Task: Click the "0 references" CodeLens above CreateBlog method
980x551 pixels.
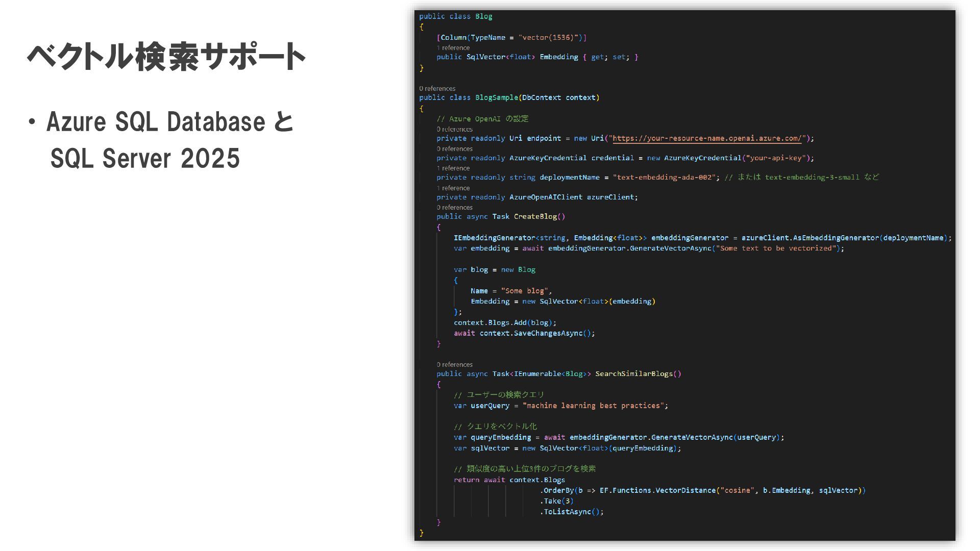Action: [x=454, y=207]
